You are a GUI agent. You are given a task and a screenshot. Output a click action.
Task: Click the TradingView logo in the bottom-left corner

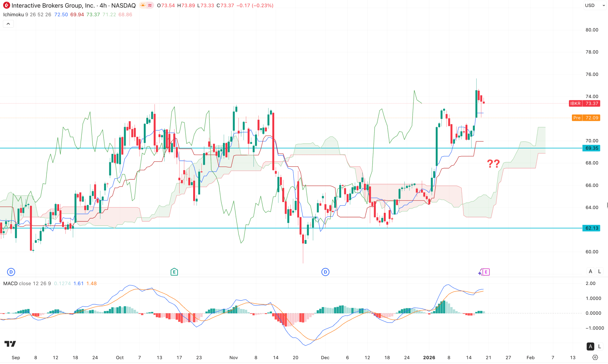pos(10,344)
